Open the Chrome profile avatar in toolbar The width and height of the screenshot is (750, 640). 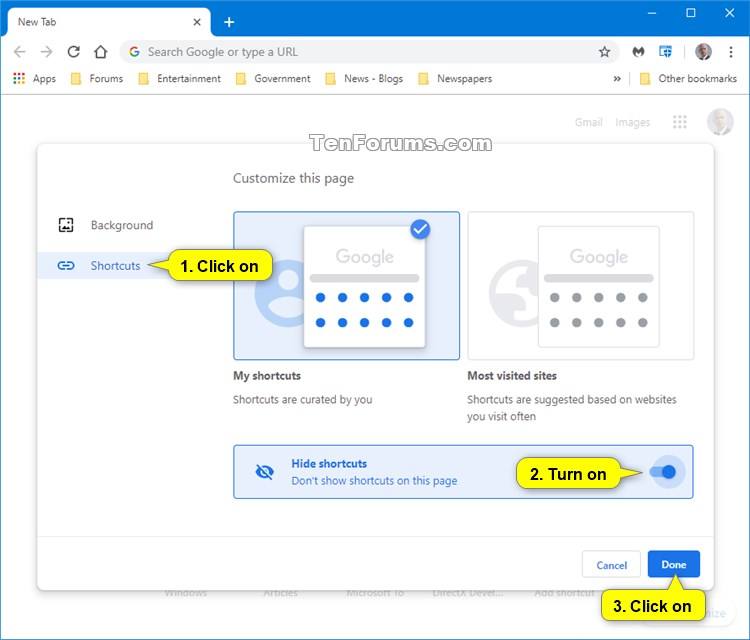click(x=703, y=52)
